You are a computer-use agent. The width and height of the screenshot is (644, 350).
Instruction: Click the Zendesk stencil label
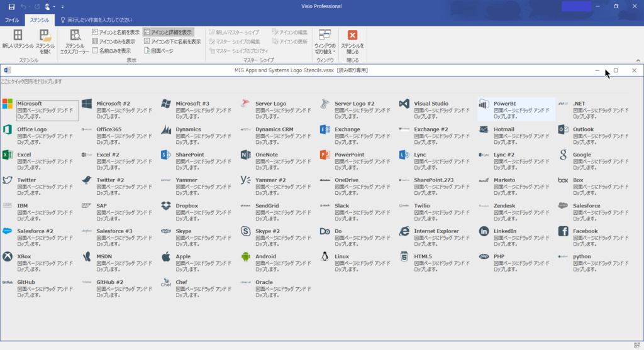click(x=504, y=205)
